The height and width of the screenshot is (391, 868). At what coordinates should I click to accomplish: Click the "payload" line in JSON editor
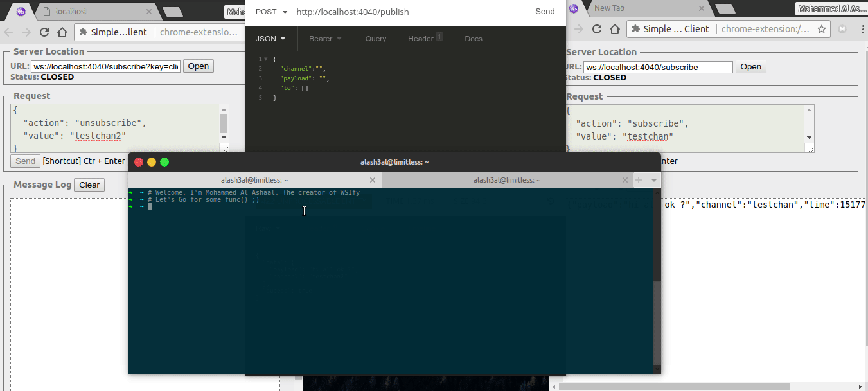(x=305, y=78)
